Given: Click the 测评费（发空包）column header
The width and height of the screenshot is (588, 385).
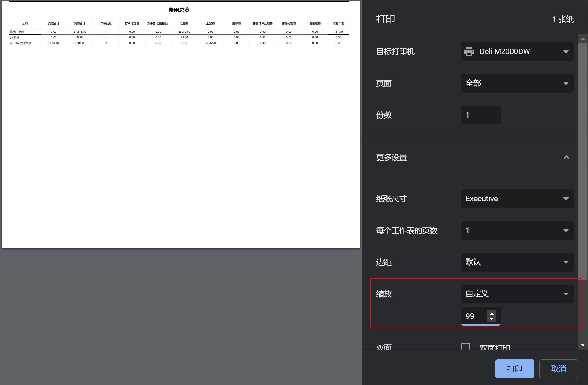Looking at the screenshot, I should (158, 23).
